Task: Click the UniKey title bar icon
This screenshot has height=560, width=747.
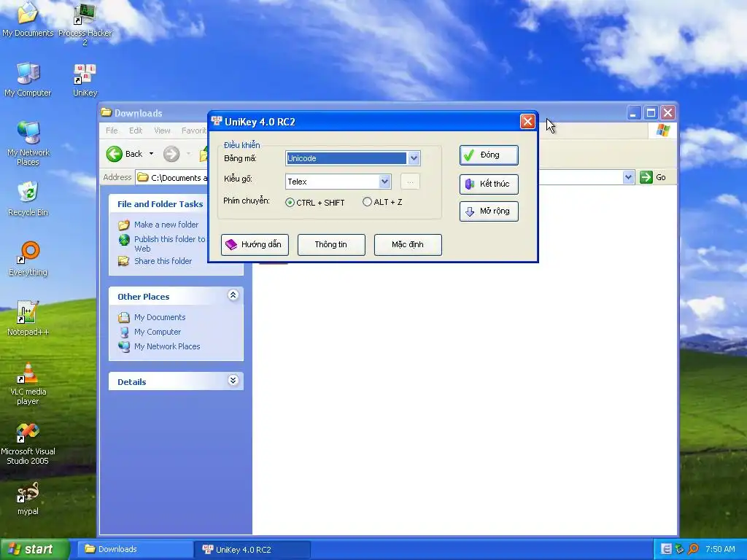Action: tap(217, 122)
